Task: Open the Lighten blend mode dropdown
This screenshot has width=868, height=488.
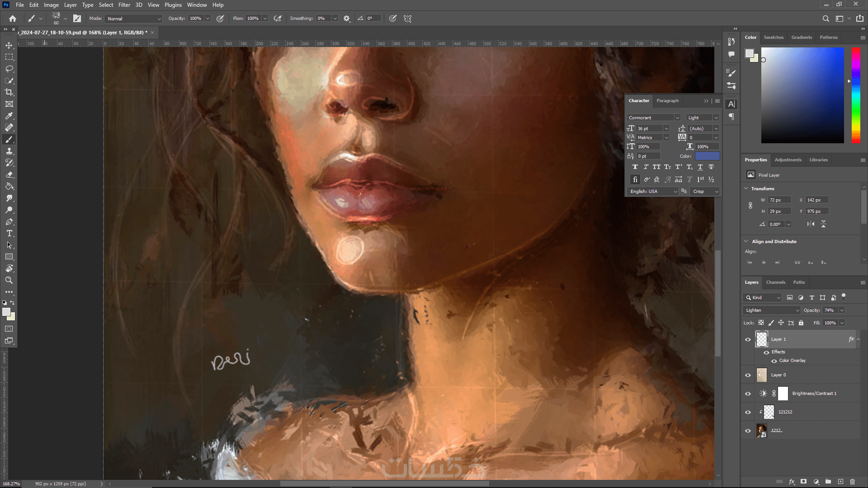Action: pos(771,310)
